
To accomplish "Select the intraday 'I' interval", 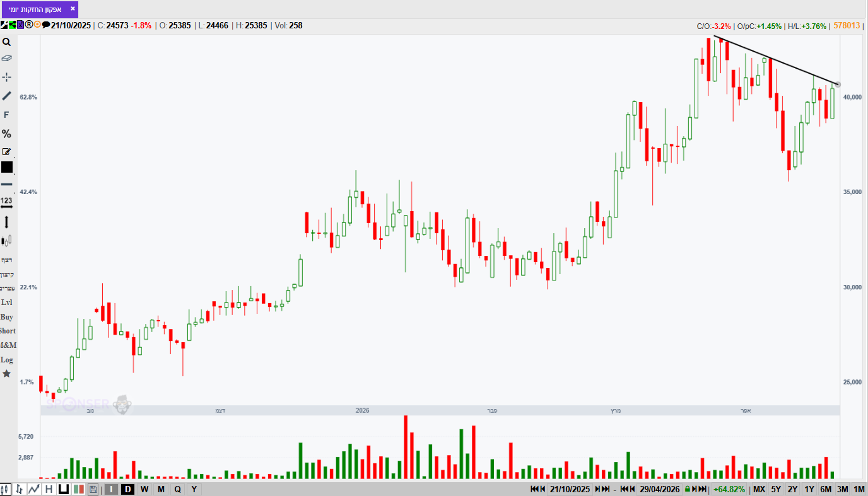I will [x=111, y=489].
